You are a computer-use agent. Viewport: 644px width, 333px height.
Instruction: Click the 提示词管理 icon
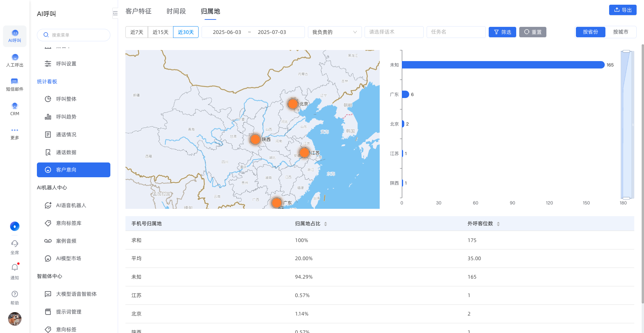[x=48, y=312]
